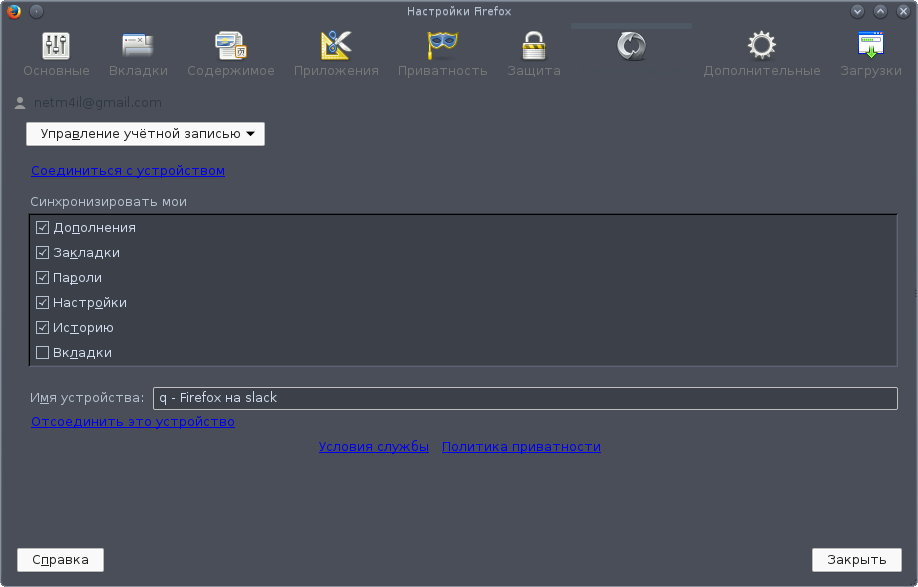Click the Отсоединить это устройство link

coord(133,422)
